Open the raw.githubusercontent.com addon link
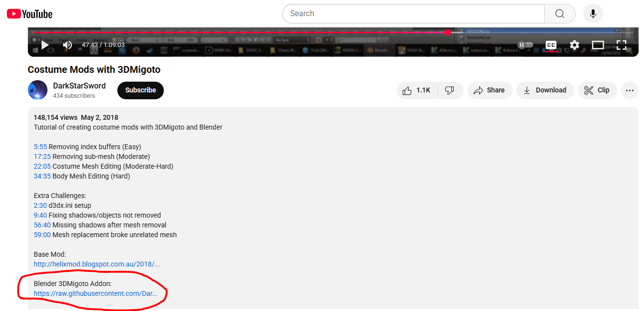Image resolution: width=644 pixels, height=311 pixels. [x=96, y=293]
